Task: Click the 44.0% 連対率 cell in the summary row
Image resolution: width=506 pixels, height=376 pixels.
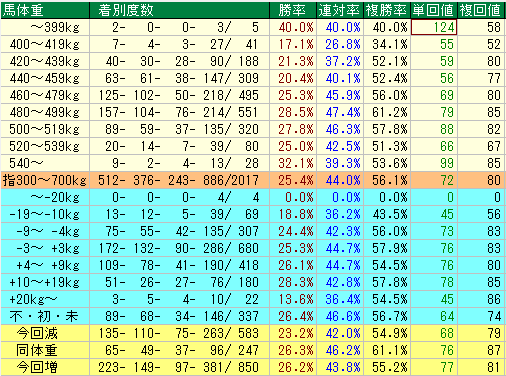Action: point(340,180)
